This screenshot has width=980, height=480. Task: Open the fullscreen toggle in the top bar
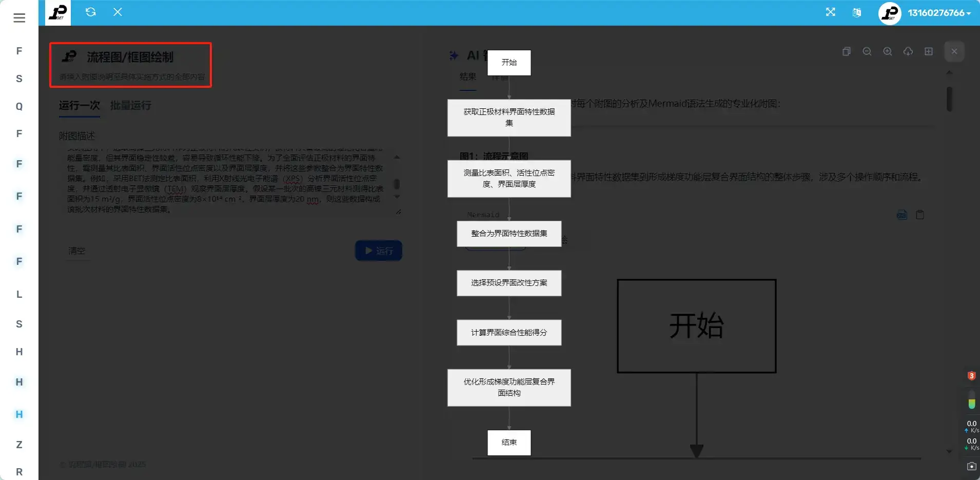pos(831,12)
